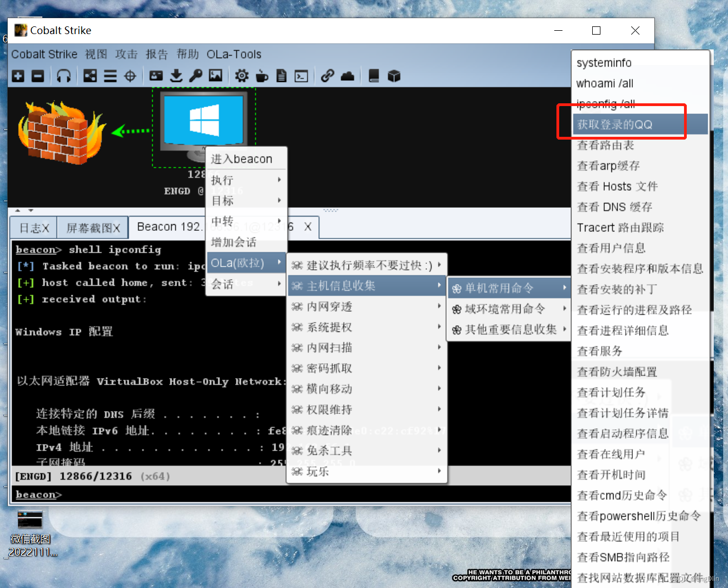Viewport: 728px width, 588px height.
Task: Switch to the pivot graph view icon
Action: 90,76
